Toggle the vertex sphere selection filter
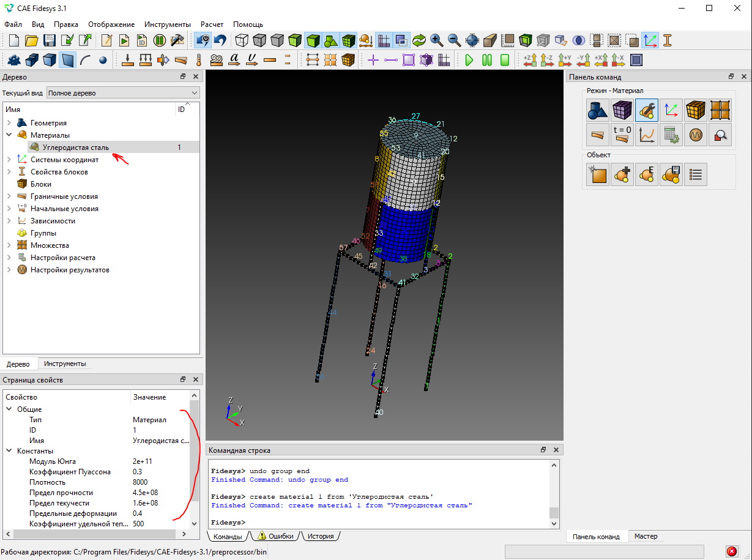The height and width of the screenshot is (560, 752). [103, 60]
